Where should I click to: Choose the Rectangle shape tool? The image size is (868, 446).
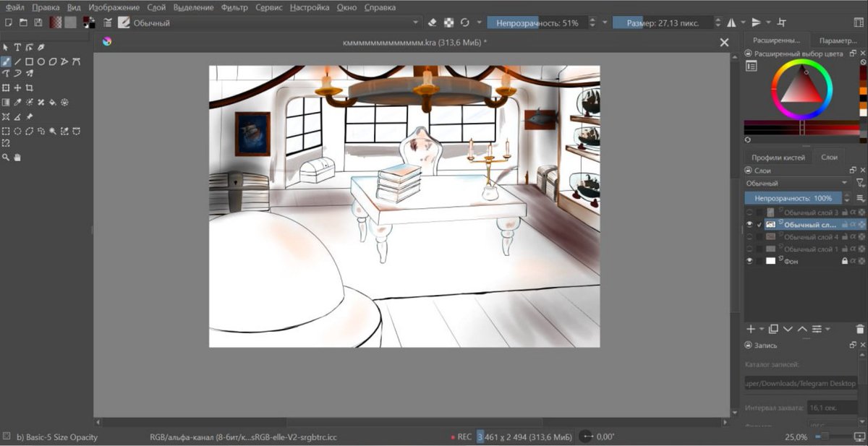[x=29, y=61]
